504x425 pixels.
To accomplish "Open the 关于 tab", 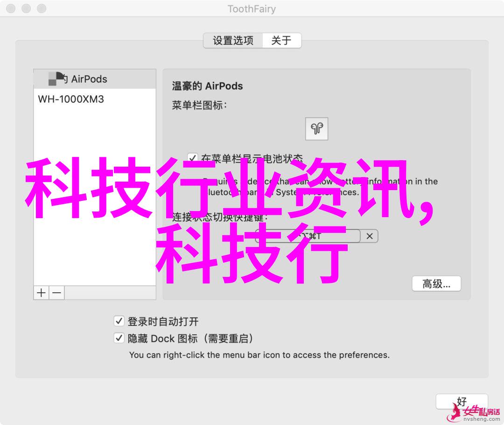I will click(282, 41).
